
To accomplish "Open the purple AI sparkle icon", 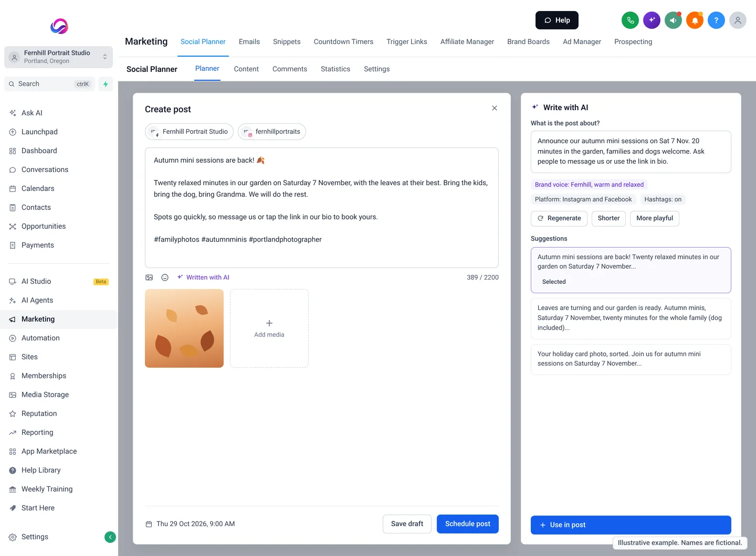I will click(x=652, y=20).
